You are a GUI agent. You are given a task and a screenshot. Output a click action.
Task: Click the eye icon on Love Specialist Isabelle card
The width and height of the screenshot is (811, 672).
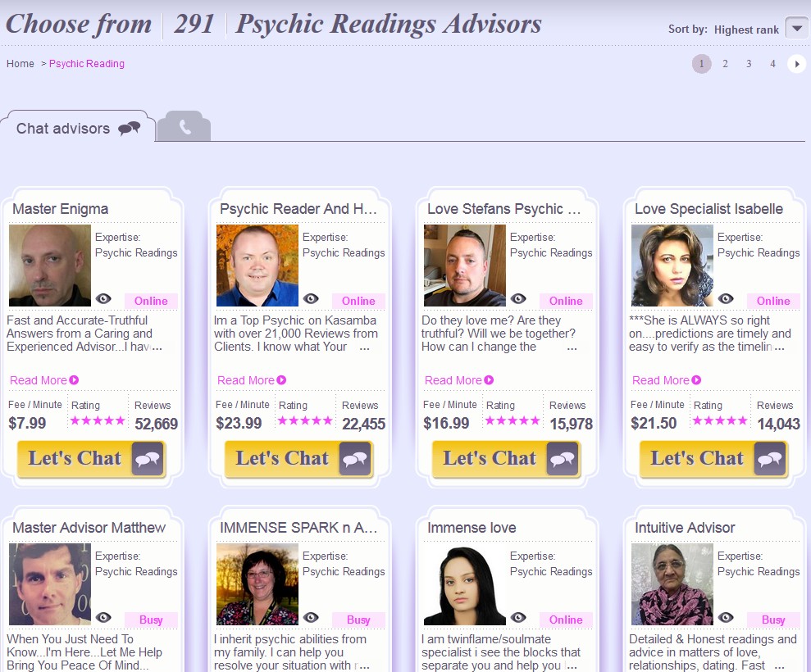726,299
